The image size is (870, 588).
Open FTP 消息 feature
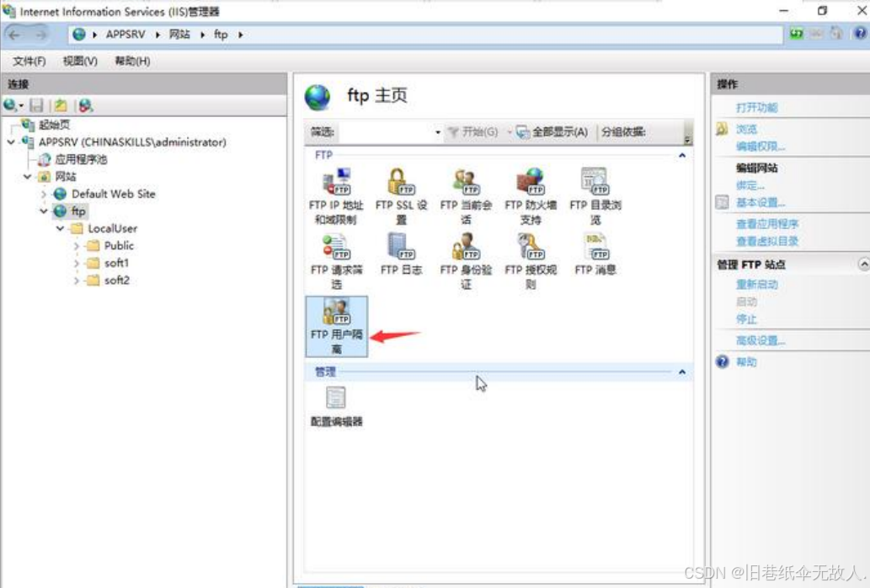(595, 254)
